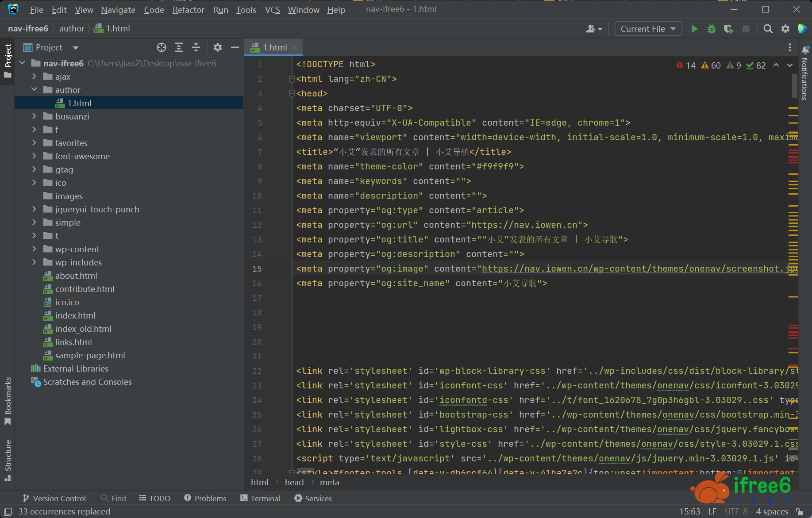Open index.html in the project tree
Screen dimensions: 812x518
tap(75, 315)
